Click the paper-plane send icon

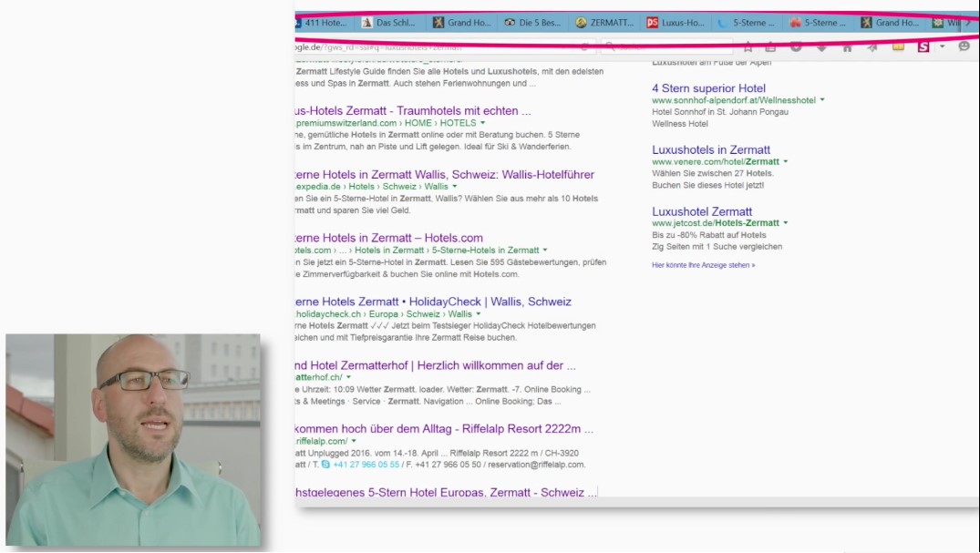872,47
